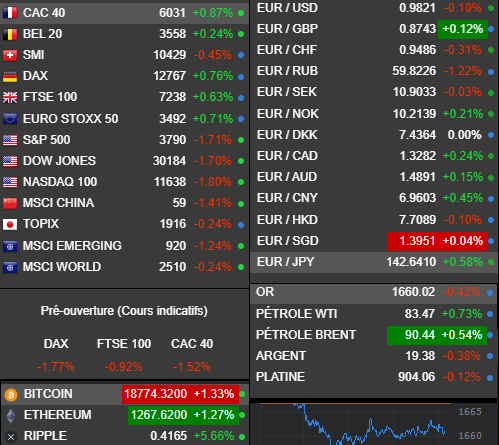Select the EUR / JPY currency pair

(x=374, y=262)
